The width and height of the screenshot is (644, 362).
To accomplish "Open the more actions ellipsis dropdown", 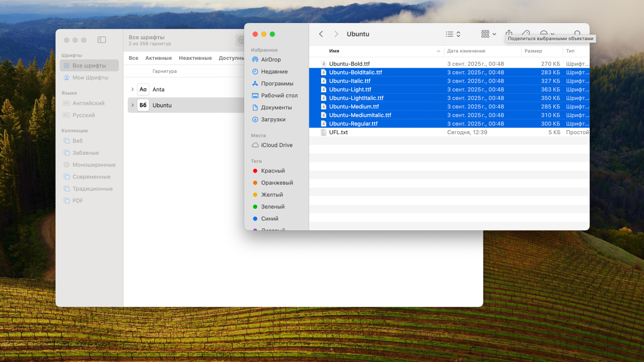I will pyautogui.click(x=547, y=34).
